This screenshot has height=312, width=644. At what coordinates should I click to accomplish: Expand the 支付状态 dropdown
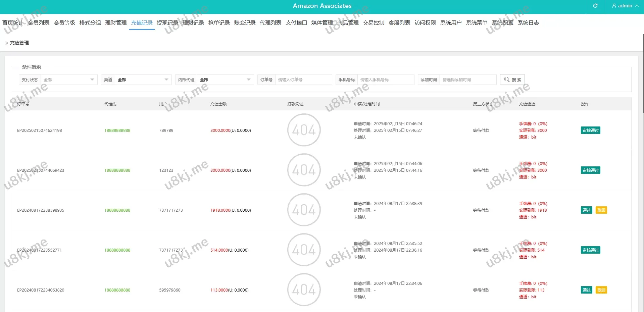pyautogui.click(x=68, y=80)
